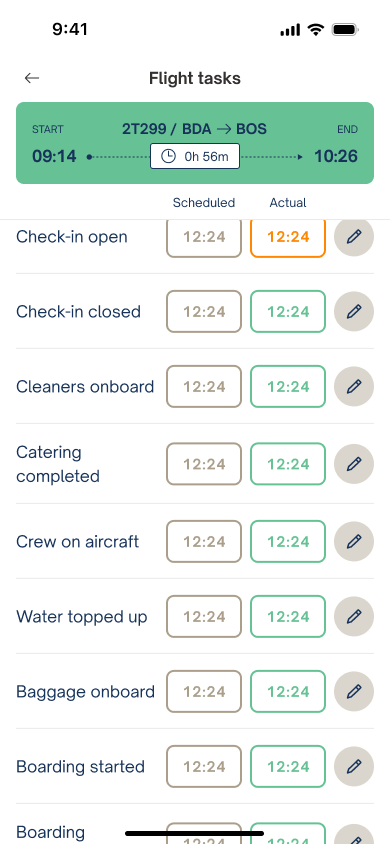Viewport: 390px width, 844px height.
Task: Select actual time for Cleaners onboard
Action: pyautogui.click(x=288, y=386)
